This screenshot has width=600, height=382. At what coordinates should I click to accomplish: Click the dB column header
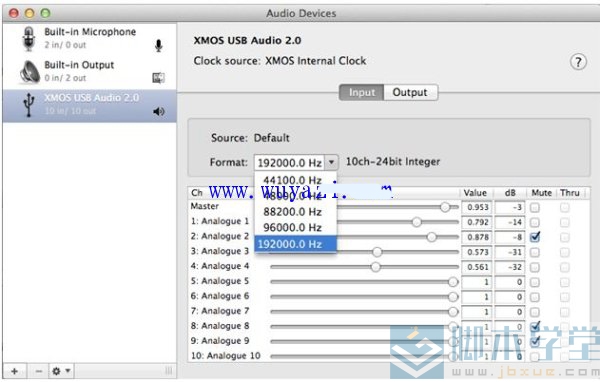tap(510, 193)
